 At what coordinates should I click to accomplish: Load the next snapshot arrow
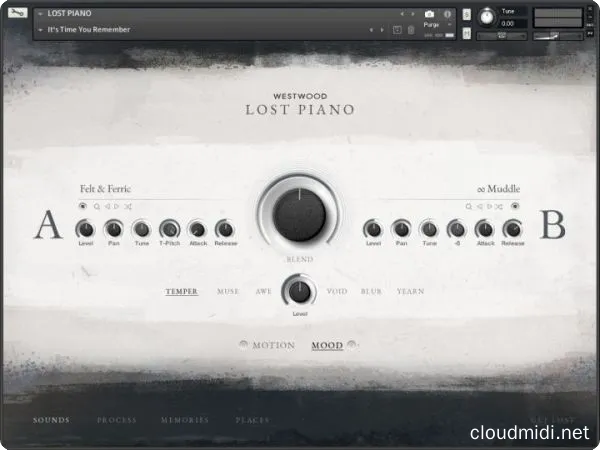pos(382,30)
